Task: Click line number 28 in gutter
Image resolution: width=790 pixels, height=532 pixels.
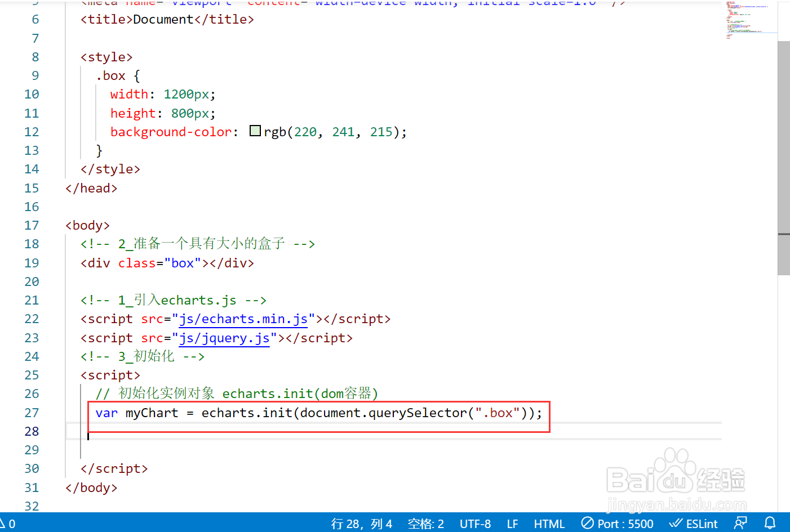Action: (x=32, y=431)
